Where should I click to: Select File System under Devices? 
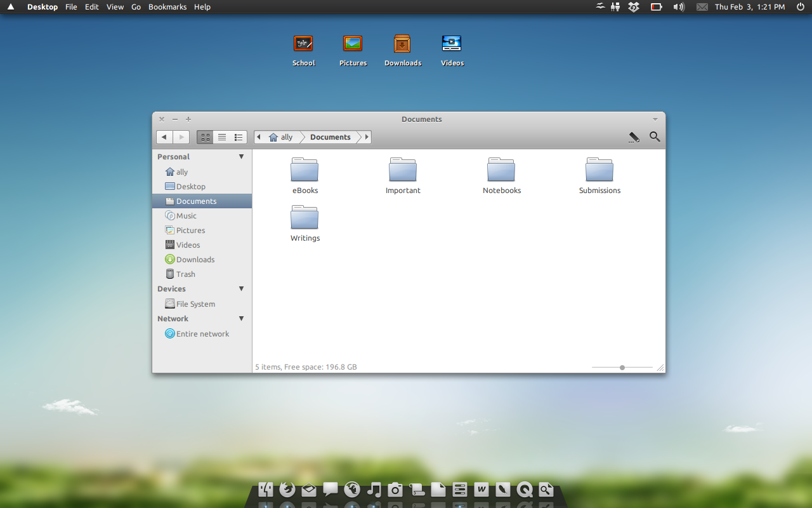coord(202,304)
